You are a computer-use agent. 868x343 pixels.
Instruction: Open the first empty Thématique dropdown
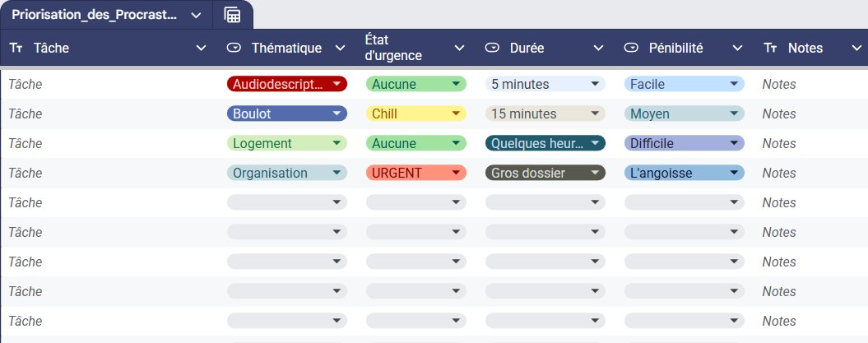click(286, 202)
